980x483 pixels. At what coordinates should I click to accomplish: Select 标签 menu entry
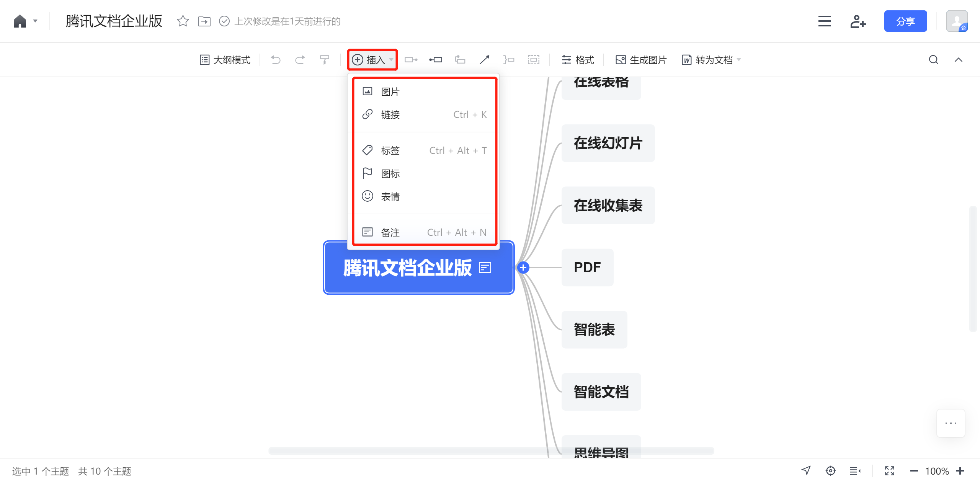tap(390, 150)
